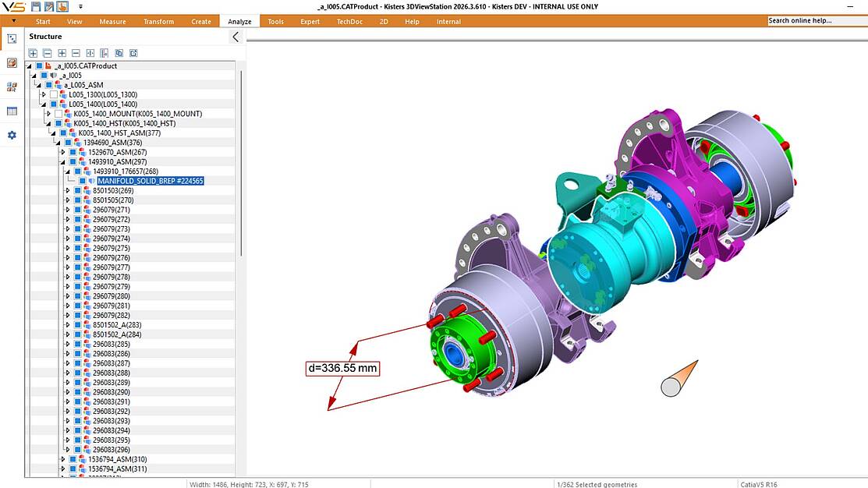Expand the 1536794_ASM(311) node
This screenshot has height=488, width=868.
63,469
